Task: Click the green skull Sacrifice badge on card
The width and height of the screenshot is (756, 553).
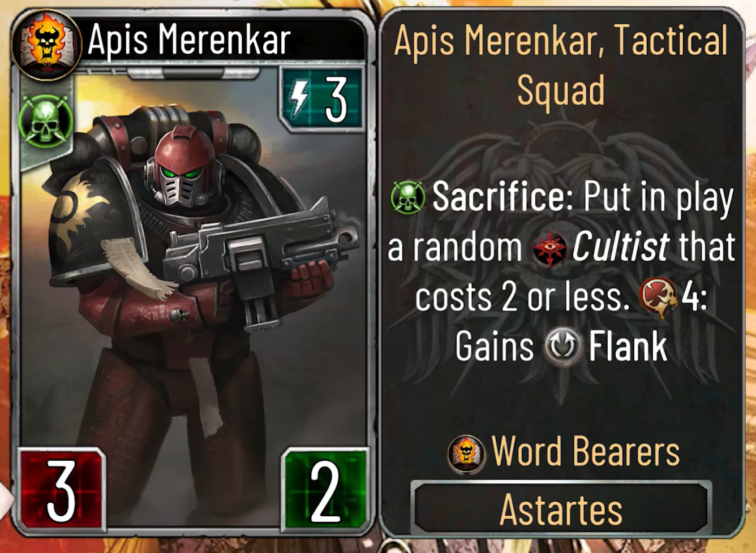Action: pyautogui.click(x=45, y=121)
